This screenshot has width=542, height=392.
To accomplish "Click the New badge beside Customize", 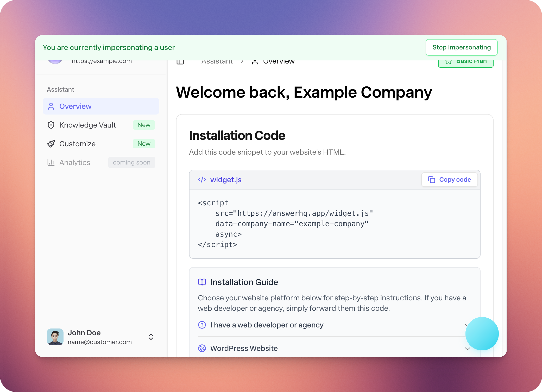I will point(144,144).
